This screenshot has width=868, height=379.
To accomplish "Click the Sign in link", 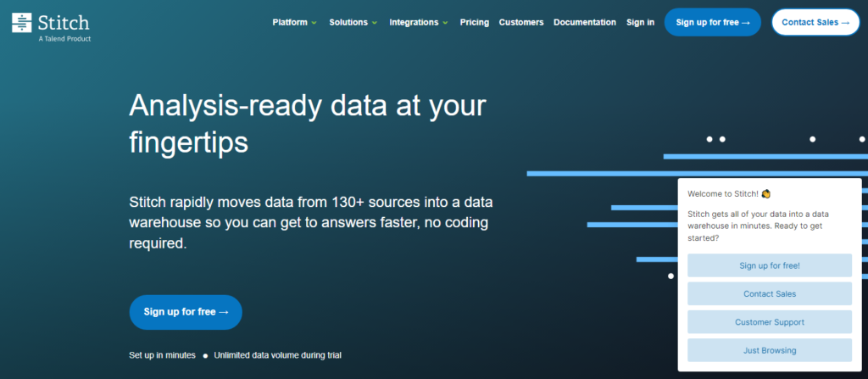I will pyautogui.click(x=640, y=23).
